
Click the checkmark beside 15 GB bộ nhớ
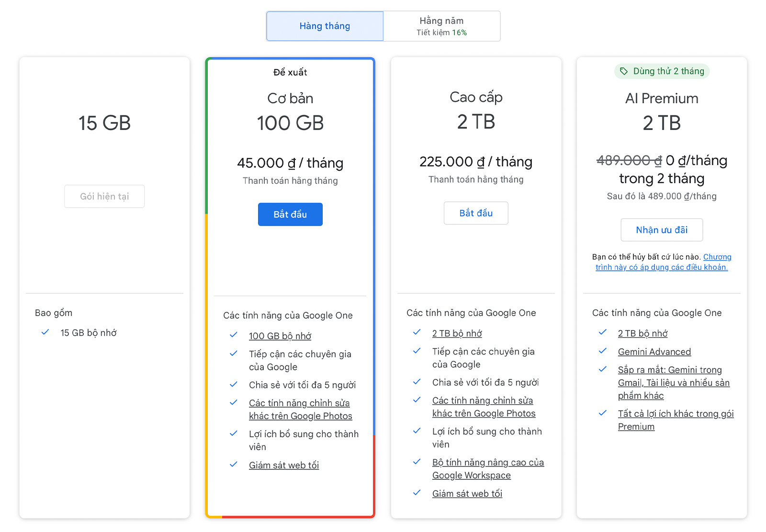point(45,332)
